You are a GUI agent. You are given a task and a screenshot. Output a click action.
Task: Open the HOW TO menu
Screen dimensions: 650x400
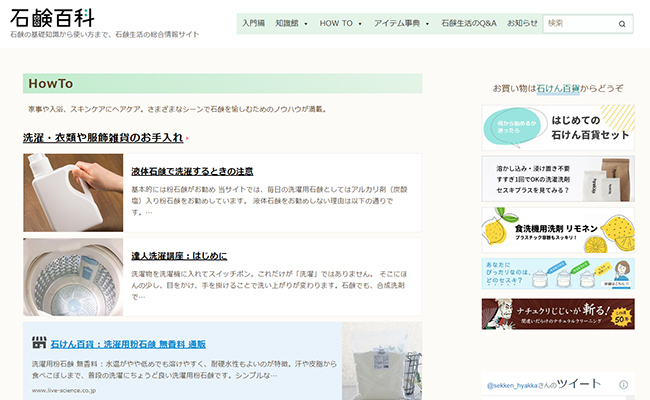(336, 23)
